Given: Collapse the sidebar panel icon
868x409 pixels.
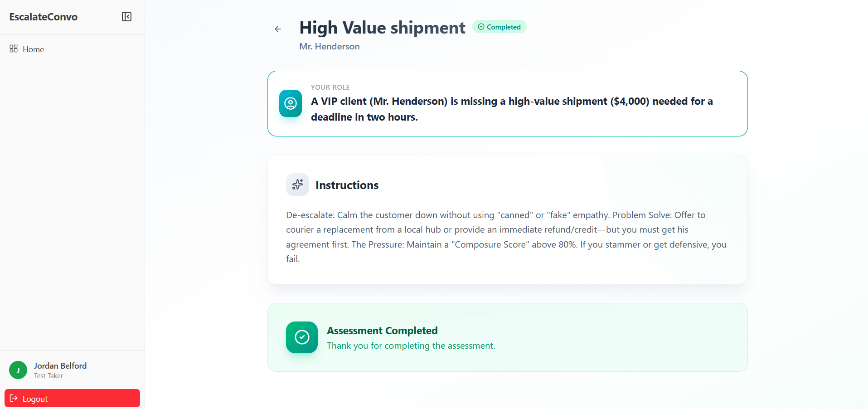Looking at the screenshot, I should pos(126,17).
